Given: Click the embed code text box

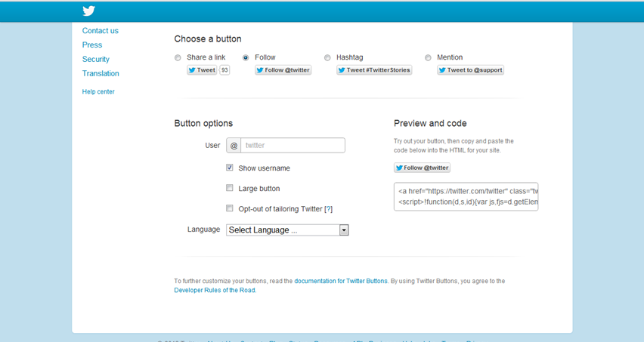Looking at the screenshot, I should tap(466, 197).
